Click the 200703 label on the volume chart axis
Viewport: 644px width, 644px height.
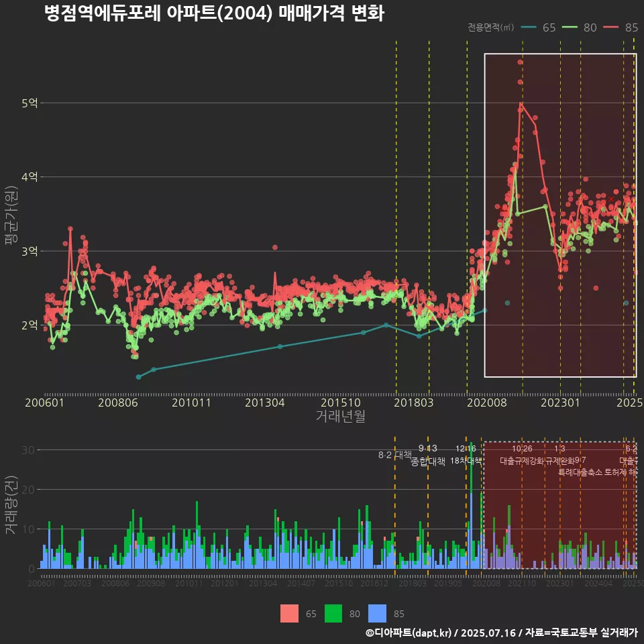point(77,583)
